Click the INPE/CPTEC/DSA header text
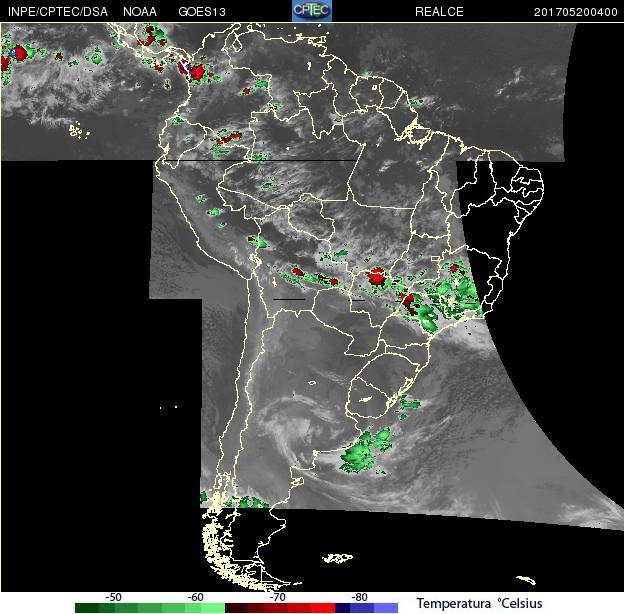Viewport: 624px width, 614px height. 58,12
